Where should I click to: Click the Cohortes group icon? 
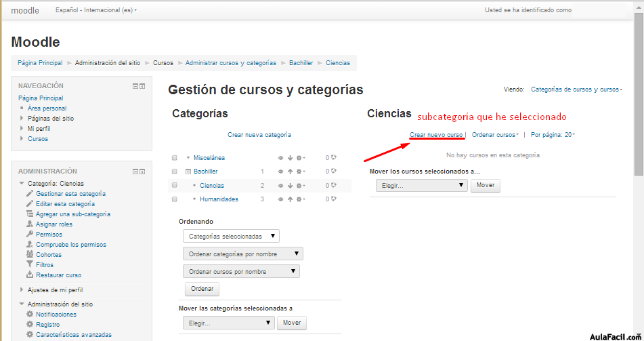pyautogui.click(x=30, y=254)
